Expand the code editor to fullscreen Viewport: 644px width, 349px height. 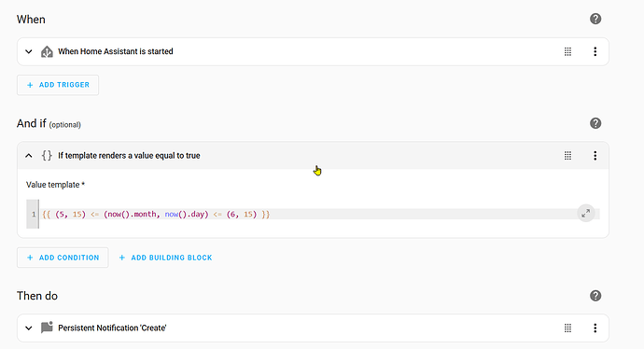tap(586, 213)
